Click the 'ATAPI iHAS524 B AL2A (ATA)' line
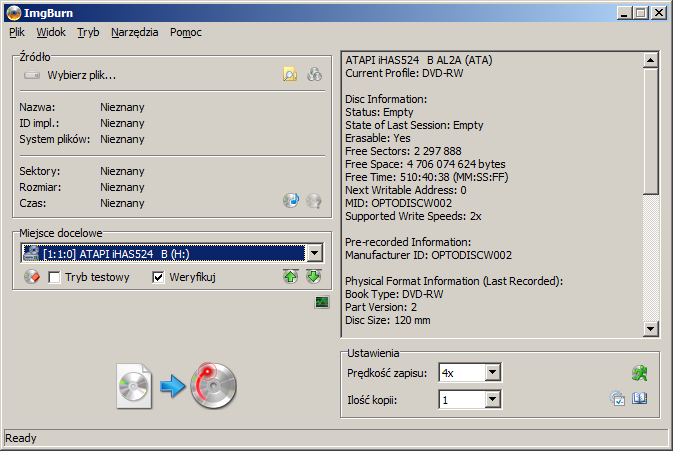The image size is (673, 451). (x=419, y=60)
